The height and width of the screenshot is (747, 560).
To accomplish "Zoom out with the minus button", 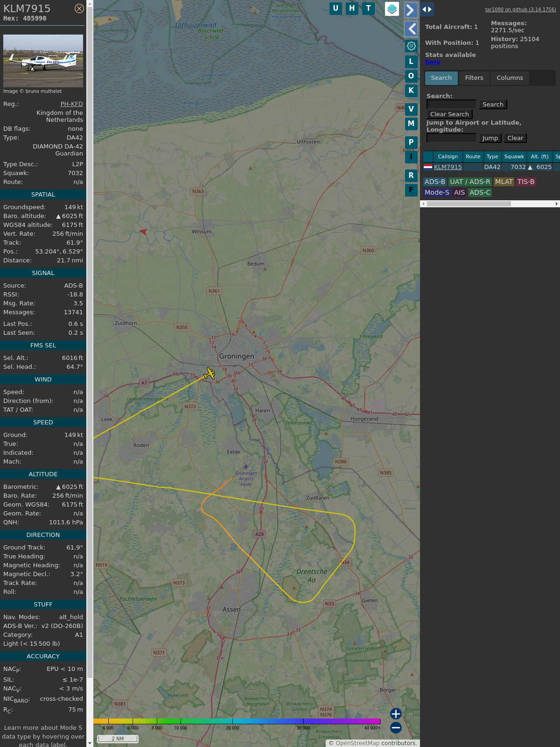I will pos(396,727).
